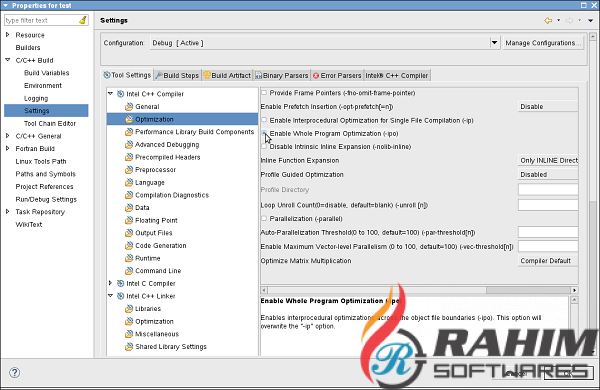Open the Enable Prefetch Insertion dropdown
This screenshot has height=390, width=600.
click(548, 106)
